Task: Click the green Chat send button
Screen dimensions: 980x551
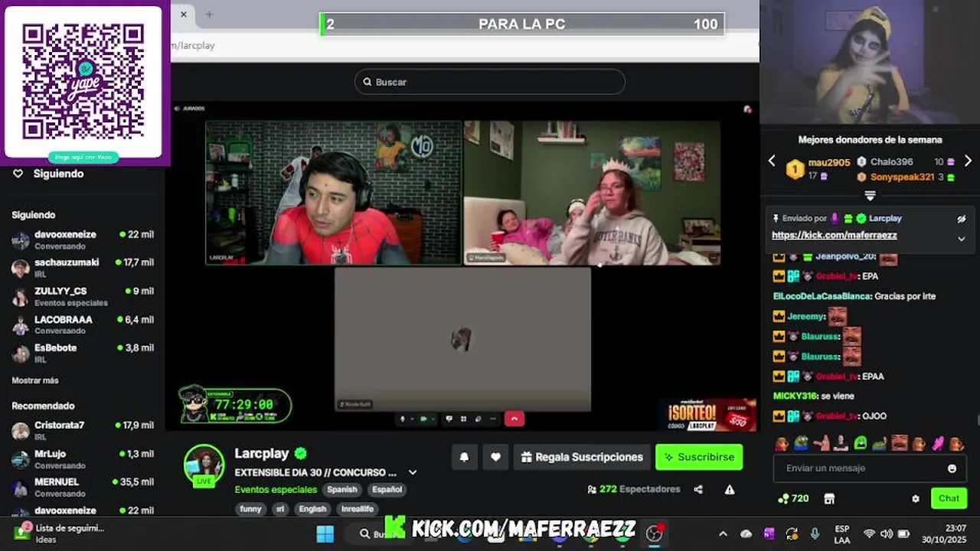Action: tap(949, 498)
